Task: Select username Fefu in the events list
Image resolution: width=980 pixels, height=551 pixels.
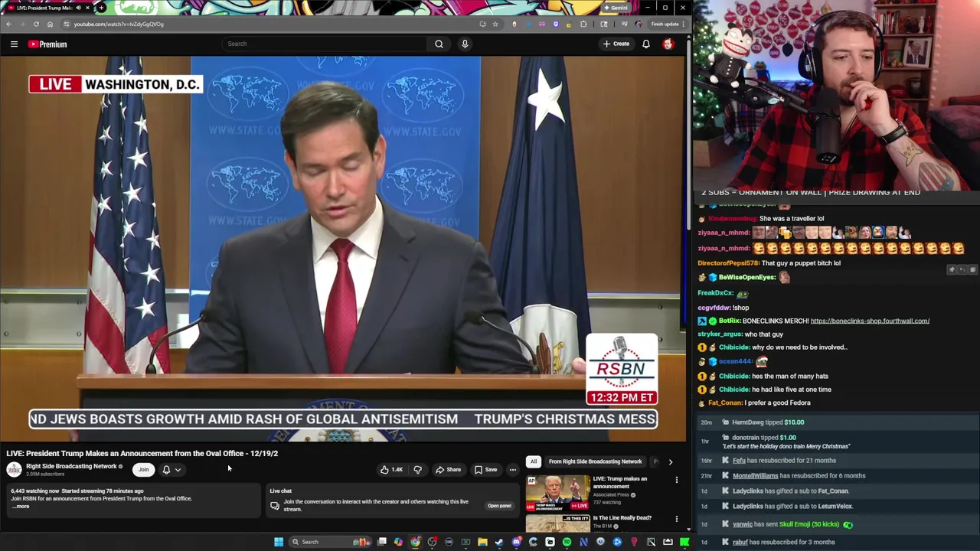Action: [x=739, y=460]
